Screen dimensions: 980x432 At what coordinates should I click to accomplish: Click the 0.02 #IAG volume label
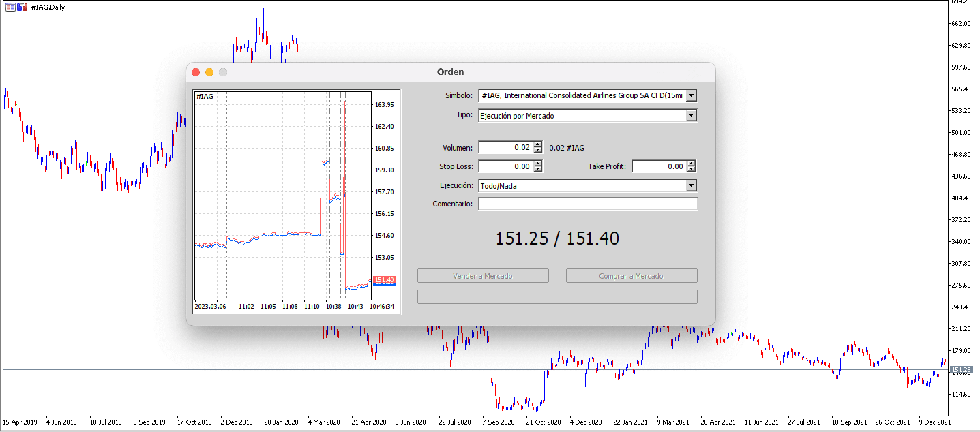566,148
